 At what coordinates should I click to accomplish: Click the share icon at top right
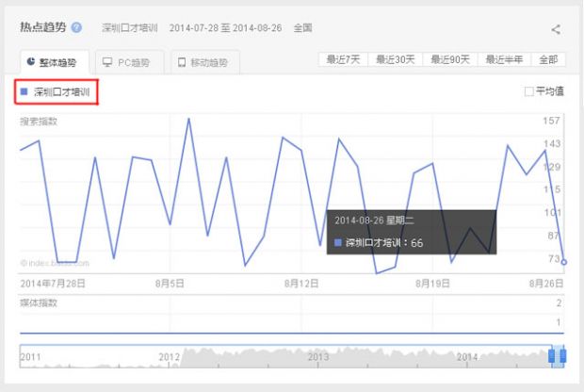tap(556, 29)
